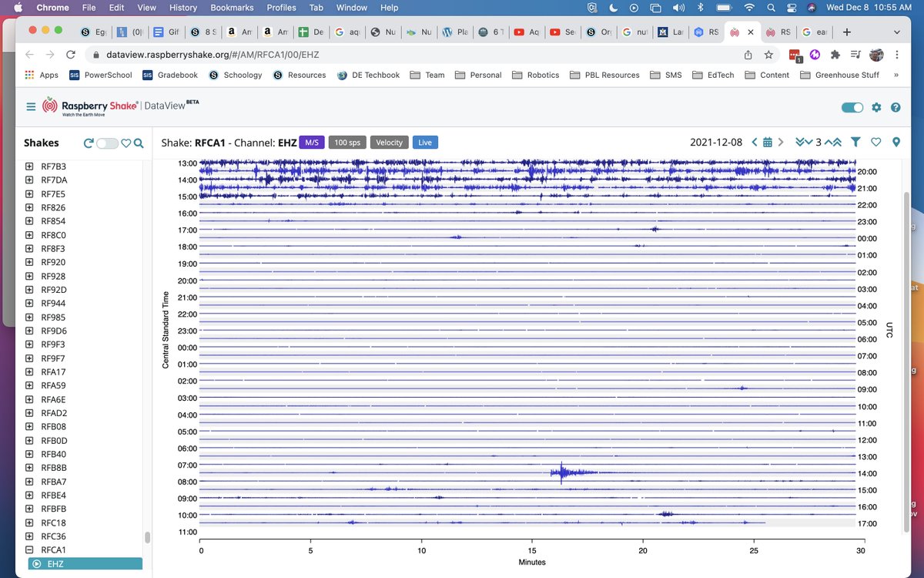Open DataView settings gear
924x578 pixels.
[x=876, y=107]
